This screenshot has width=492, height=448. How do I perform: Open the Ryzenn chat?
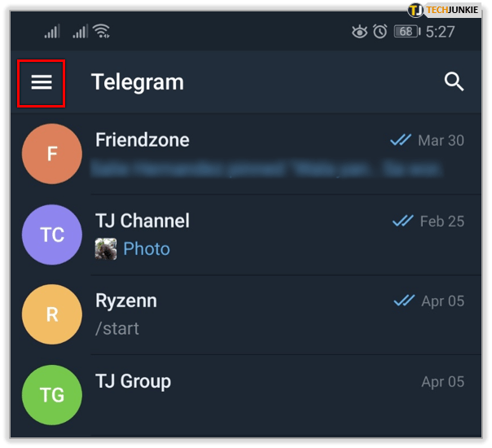[x=246, y=314]
